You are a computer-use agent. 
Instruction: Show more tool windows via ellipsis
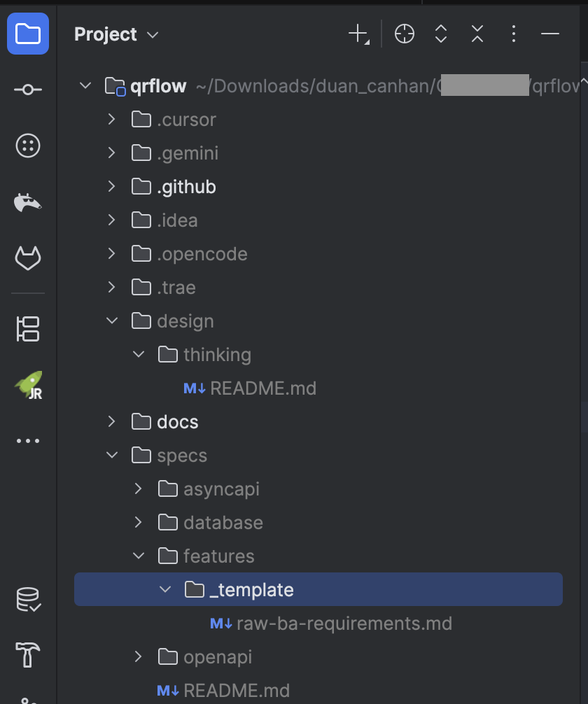[x=28, y=441]
